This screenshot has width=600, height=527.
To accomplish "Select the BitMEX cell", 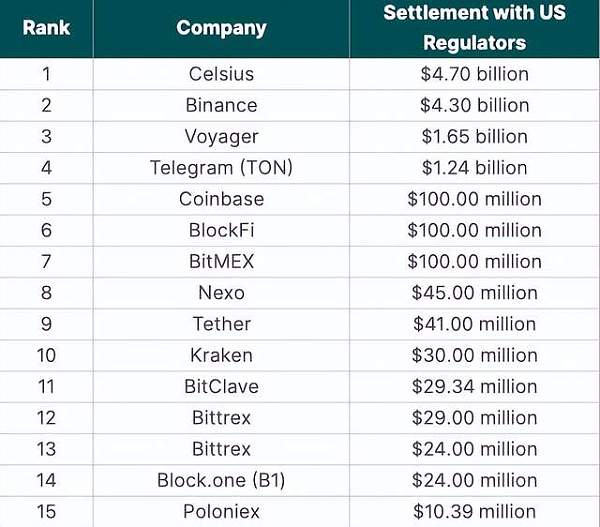I will (x=221, y=262).
